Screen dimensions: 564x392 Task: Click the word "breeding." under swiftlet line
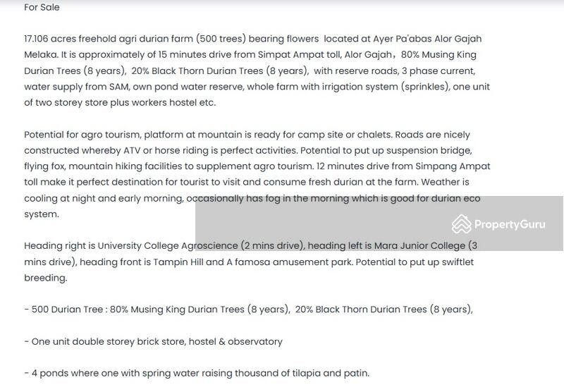(46, 278)
